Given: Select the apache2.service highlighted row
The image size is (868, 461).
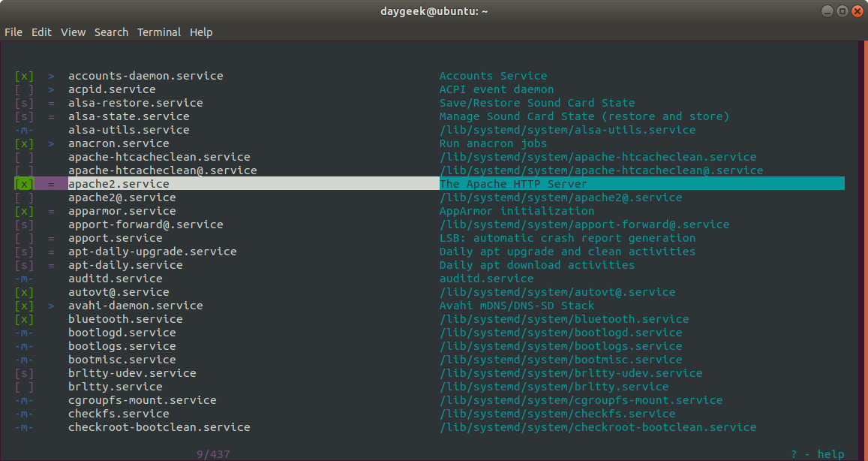Looking at the screenshot, I should tap(119, 184).
